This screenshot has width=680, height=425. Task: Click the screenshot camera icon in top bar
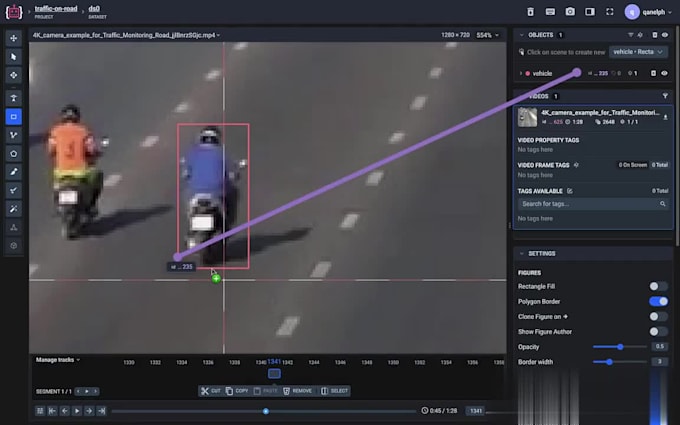[x=570, y=11]
